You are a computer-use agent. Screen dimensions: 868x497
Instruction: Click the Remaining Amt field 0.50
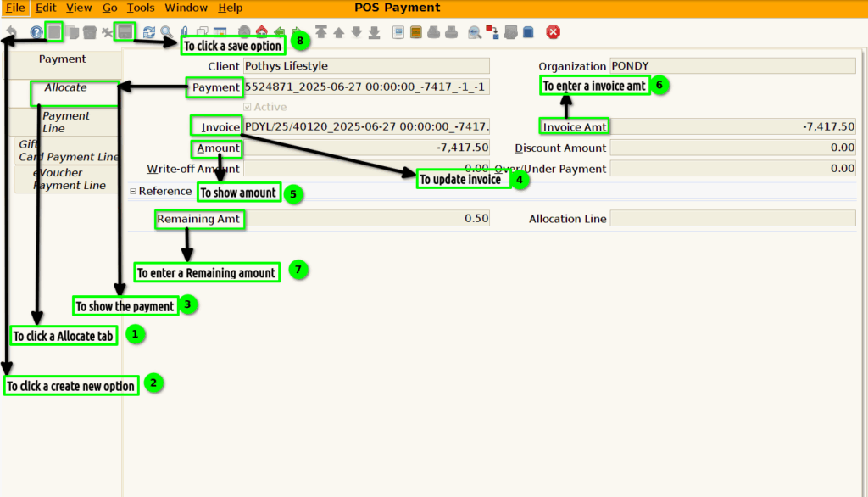(x=366, y=218)
